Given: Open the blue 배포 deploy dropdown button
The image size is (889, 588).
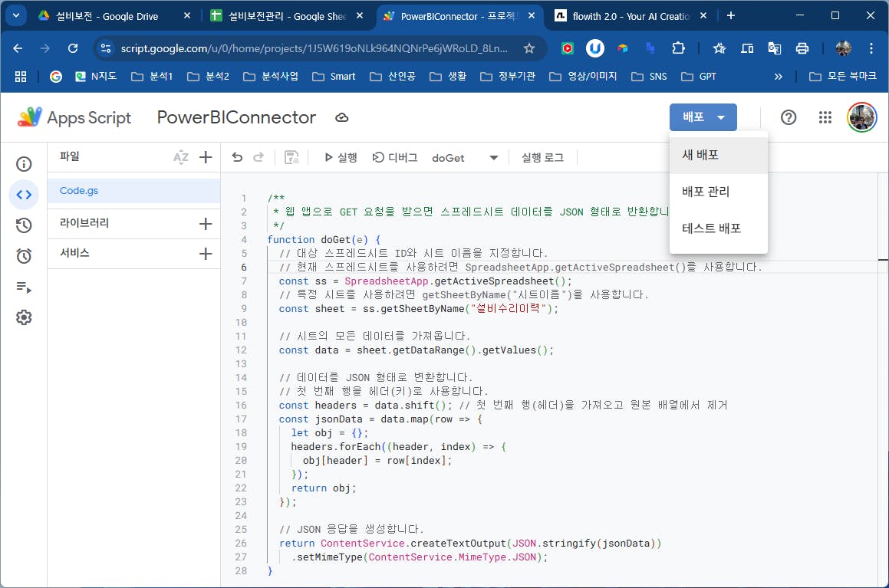Looking at the screenshot, I should tap(703, 117).
